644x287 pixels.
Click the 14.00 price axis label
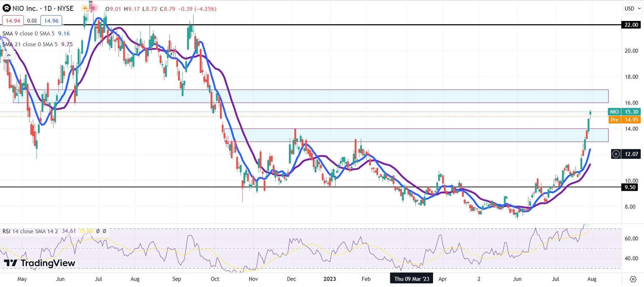(x=631, y=129)
